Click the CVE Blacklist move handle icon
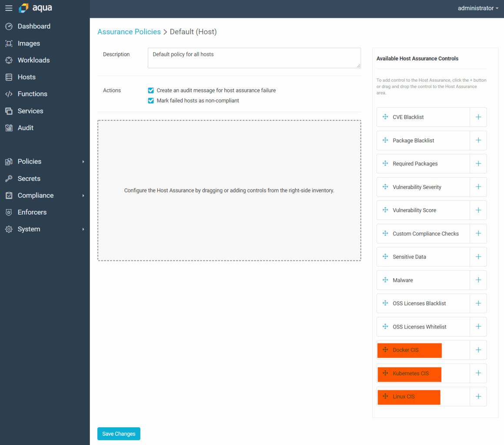 tap(385, 117)
